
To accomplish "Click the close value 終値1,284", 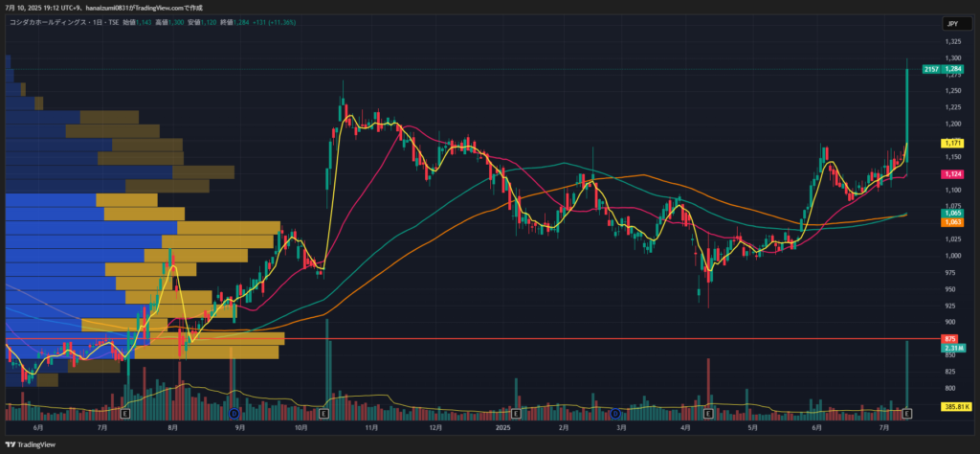I will [235, 22].
